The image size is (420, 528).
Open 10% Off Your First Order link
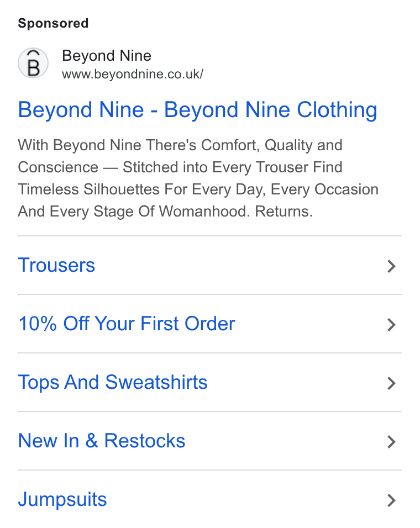(127, 324)
